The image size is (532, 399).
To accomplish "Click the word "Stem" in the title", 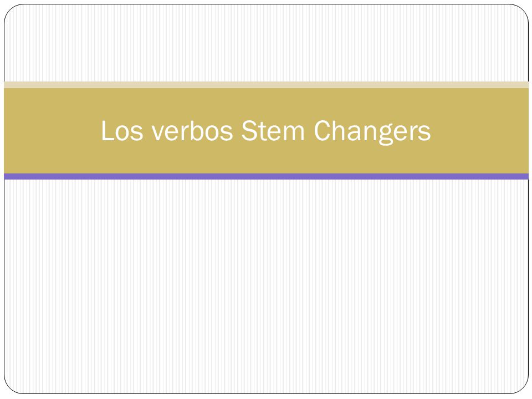I will 273,131.
